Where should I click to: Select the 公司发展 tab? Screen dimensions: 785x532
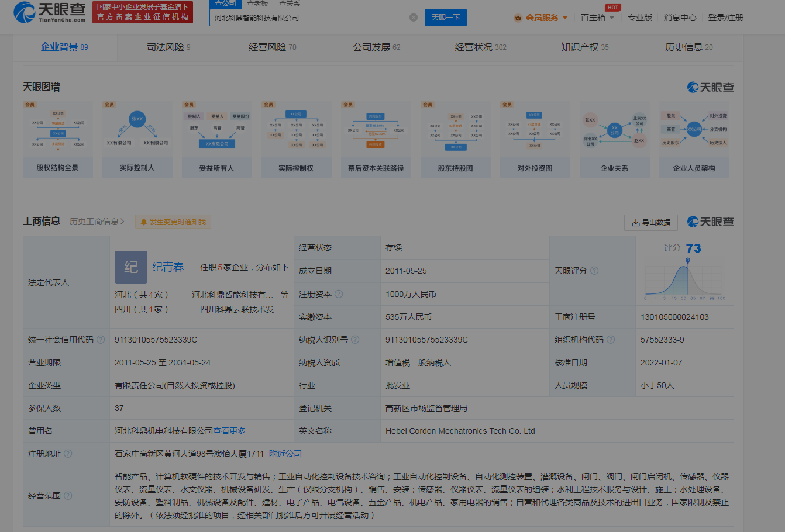(x=377, y=47)
